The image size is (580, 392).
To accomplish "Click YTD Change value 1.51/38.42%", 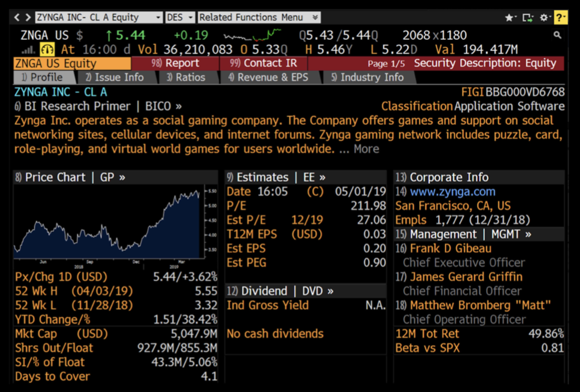I will [x=185, y=320].
